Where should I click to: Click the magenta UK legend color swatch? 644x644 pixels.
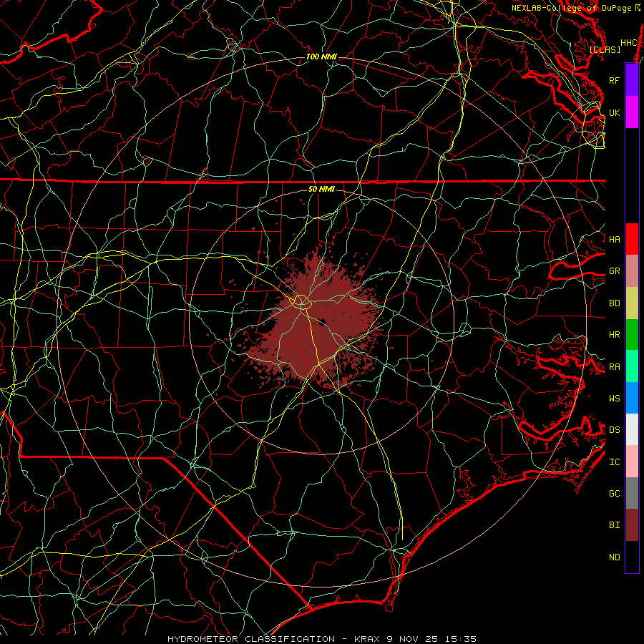pos(632,112)
